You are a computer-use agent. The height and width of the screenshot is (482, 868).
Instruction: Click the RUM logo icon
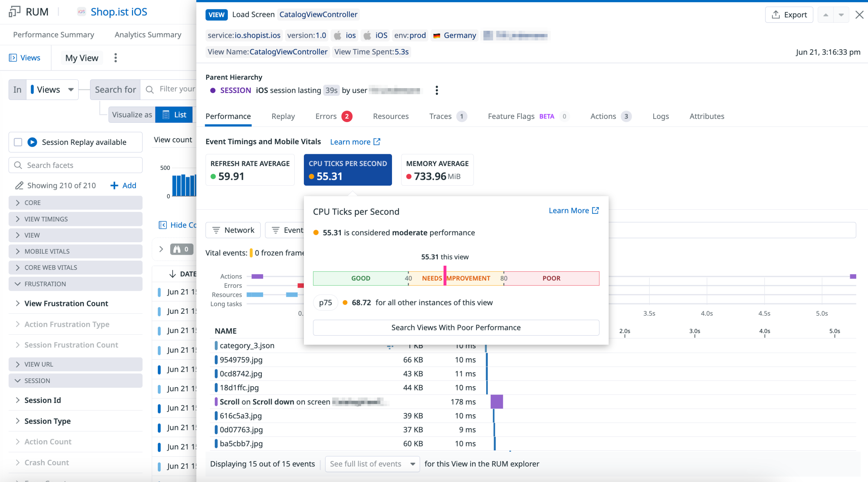pos(14,12)
